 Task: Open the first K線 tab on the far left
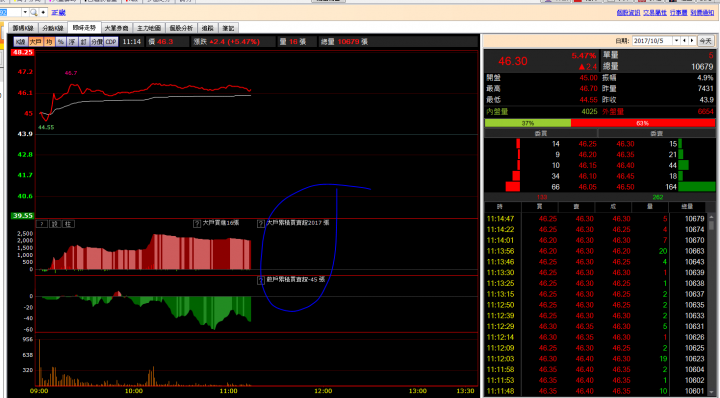[x=22, y=28]
